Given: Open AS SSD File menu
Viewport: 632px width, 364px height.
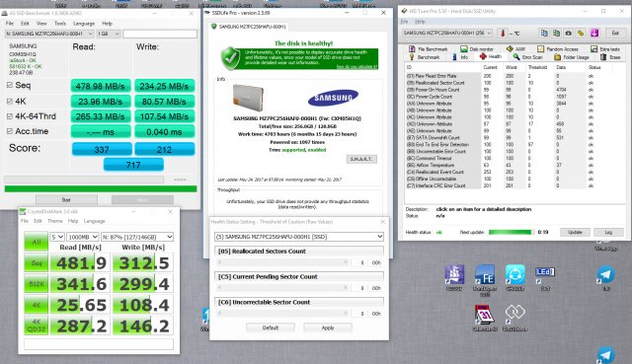Looking at the screenshot, I should [10, 24].
